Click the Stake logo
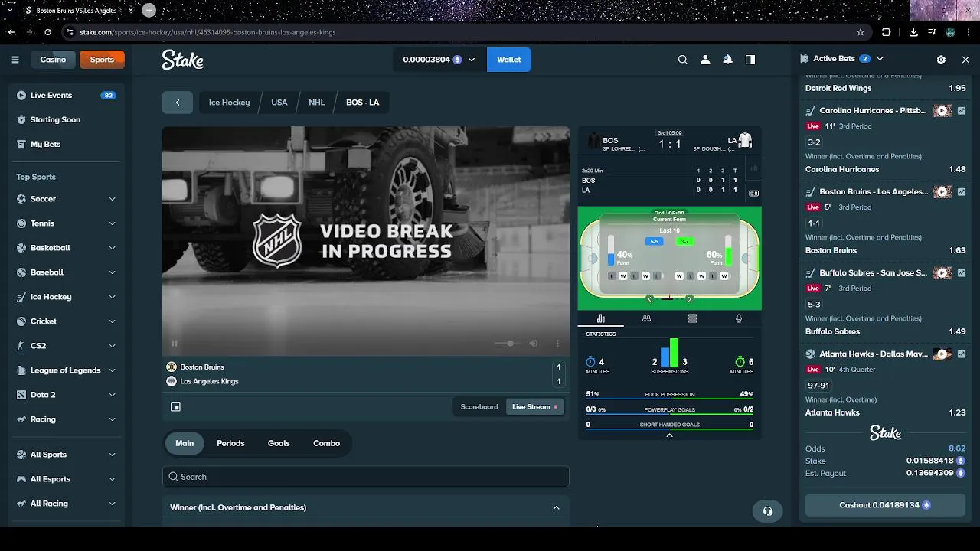The image size is (980, 551). tap(183, 60)
